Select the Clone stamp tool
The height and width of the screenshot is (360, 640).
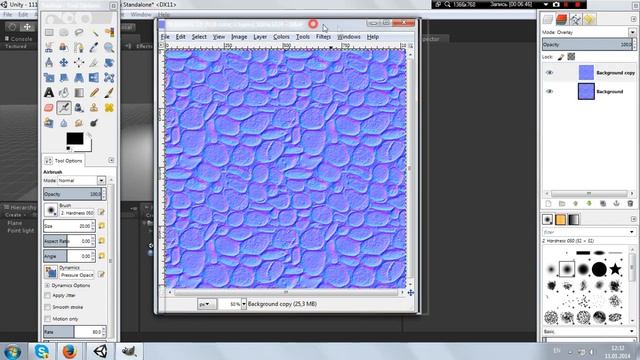tap(94, 108)
